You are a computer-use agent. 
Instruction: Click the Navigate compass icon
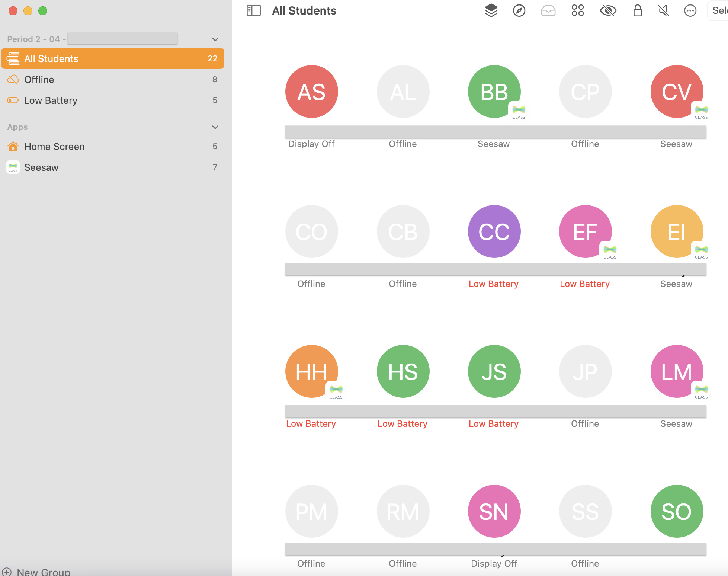[x=519, y=10]
